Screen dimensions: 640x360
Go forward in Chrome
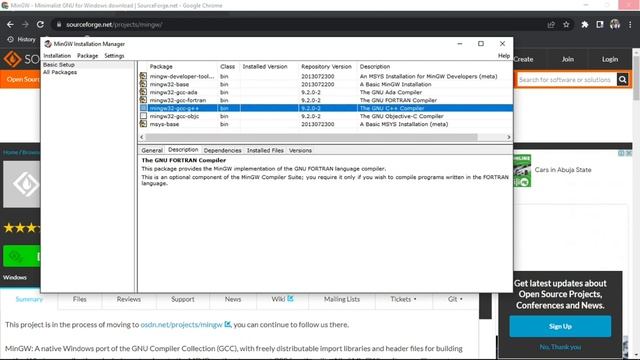coord(25,24)
